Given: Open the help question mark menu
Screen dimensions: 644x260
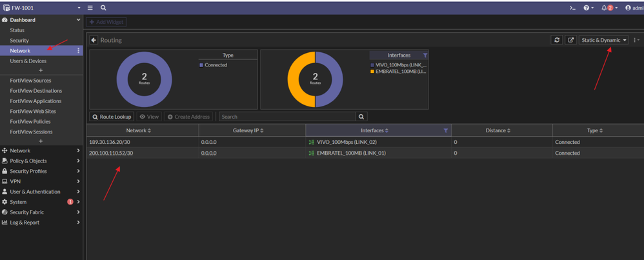Looking at the screenshot, I should [589, 8].
